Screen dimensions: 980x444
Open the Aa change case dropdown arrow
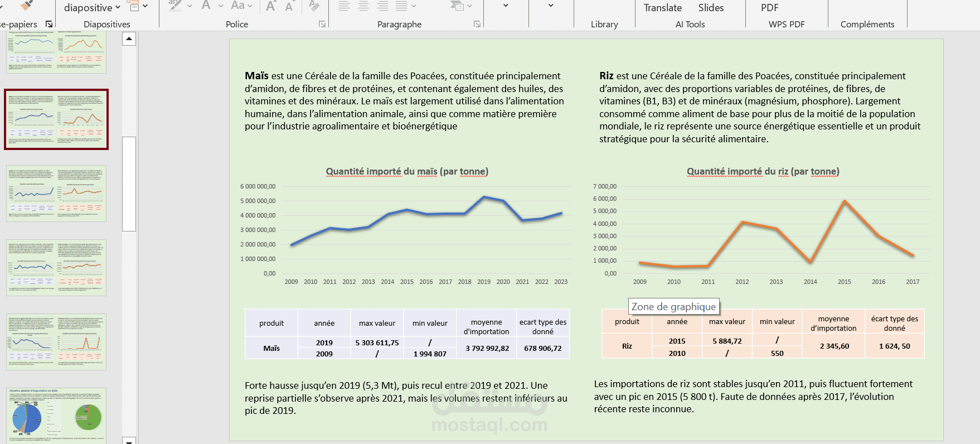[250, 6]
